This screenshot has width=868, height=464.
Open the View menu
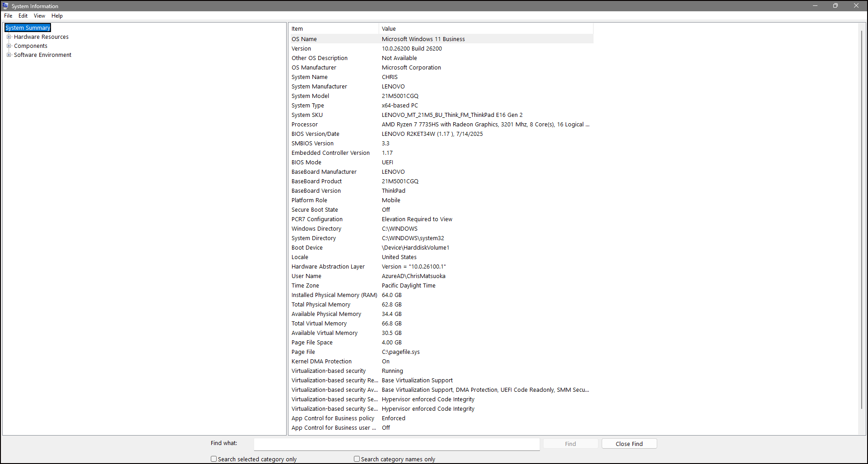tap(40, 16)
